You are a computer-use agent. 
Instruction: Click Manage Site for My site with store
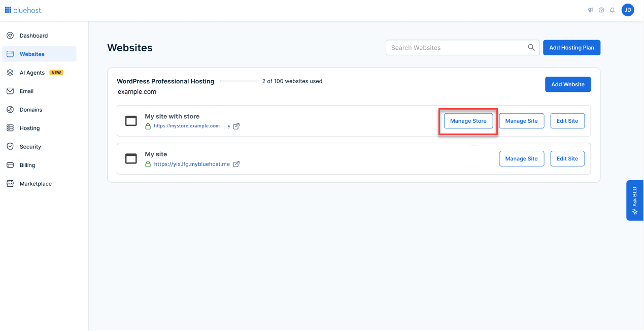pyautogui.click(x=522, y=121)
